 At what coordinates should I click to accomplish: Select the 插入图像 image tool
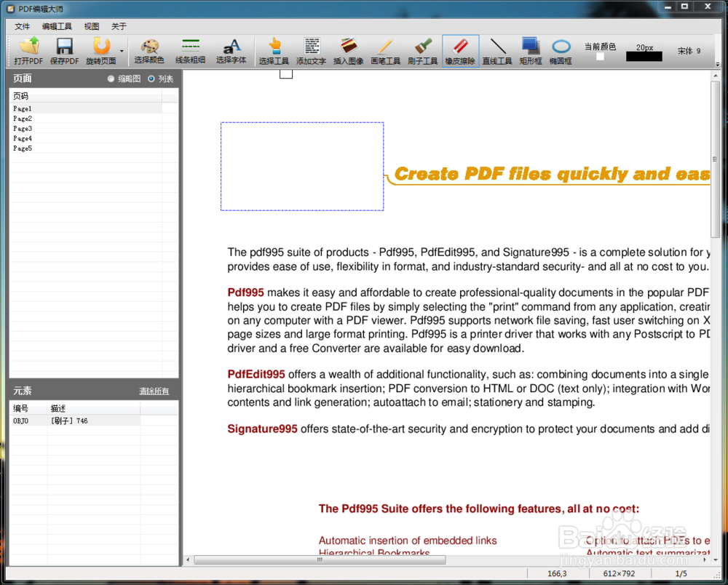[x=348, y=51]
